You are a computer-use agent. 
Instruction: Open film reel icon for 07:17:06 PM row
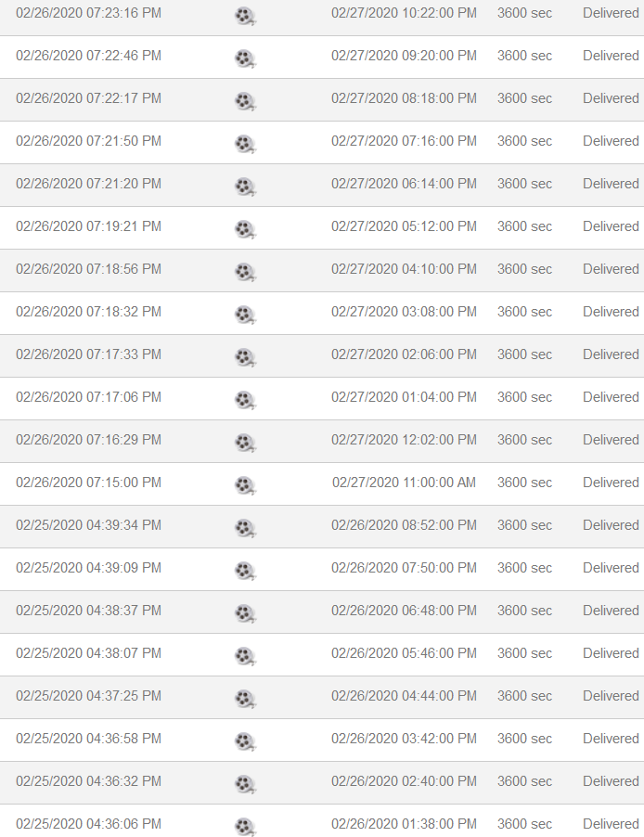pos(244,399)
